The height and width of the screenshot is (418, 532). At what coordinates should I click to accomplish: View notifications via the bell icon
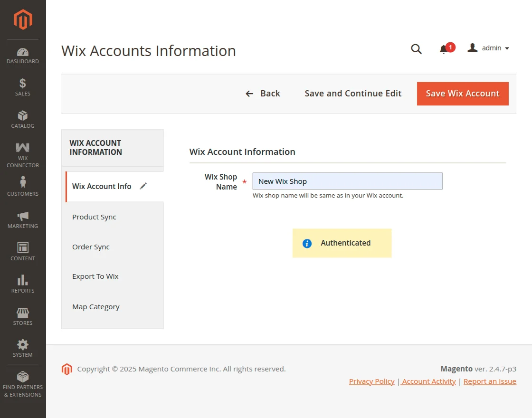444,48
